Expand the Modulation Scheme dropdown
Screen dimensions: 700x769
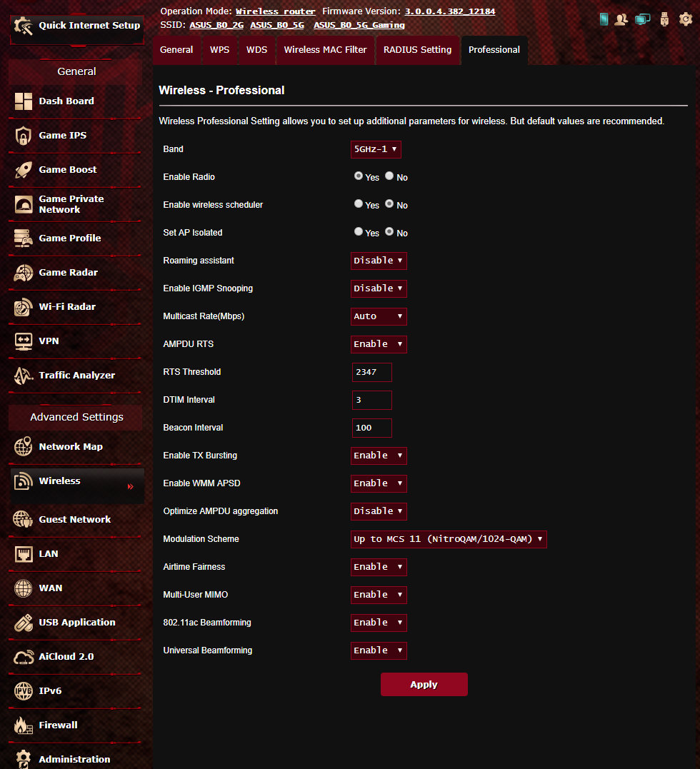point(448,539)
